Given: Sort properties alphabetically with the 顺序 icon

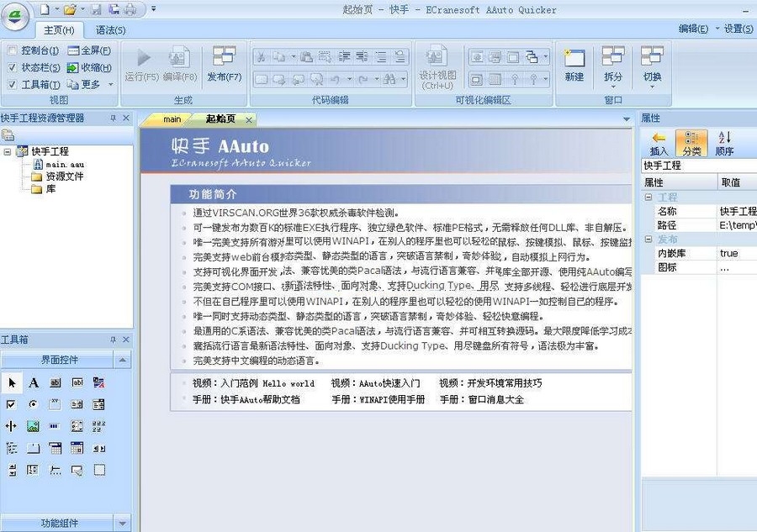Looking at the screenshot, I should point(723,143).
